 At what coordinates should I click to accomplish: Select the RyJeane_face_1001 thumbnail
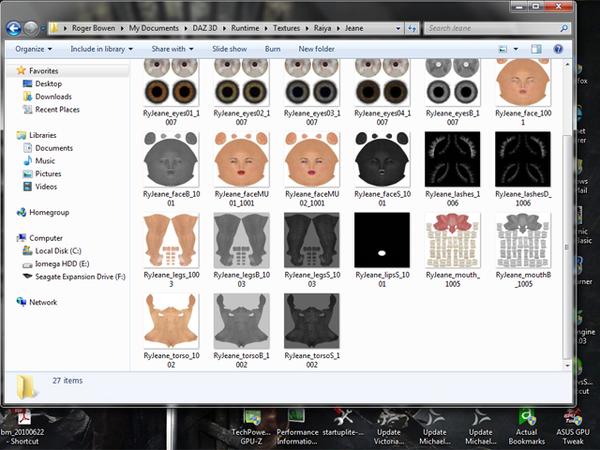(x=523, y=82)
